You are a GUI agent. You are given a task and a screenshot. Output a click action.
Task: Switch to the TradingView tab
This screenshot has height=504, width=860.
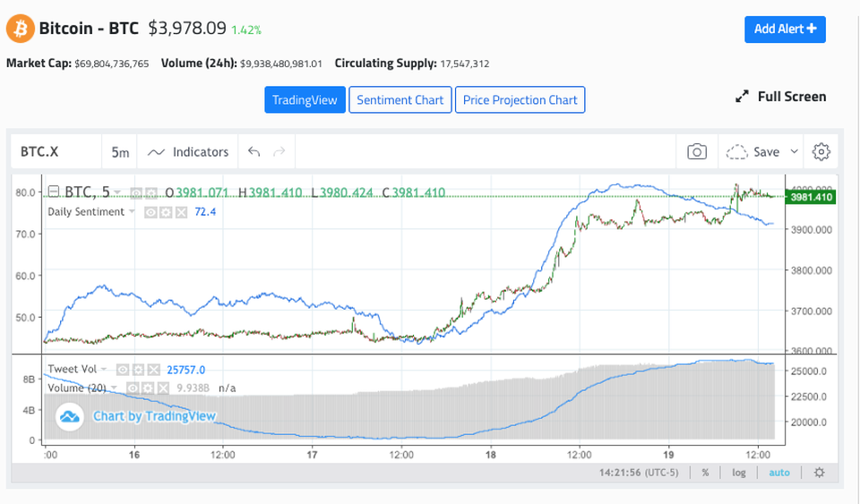[305, 99]
